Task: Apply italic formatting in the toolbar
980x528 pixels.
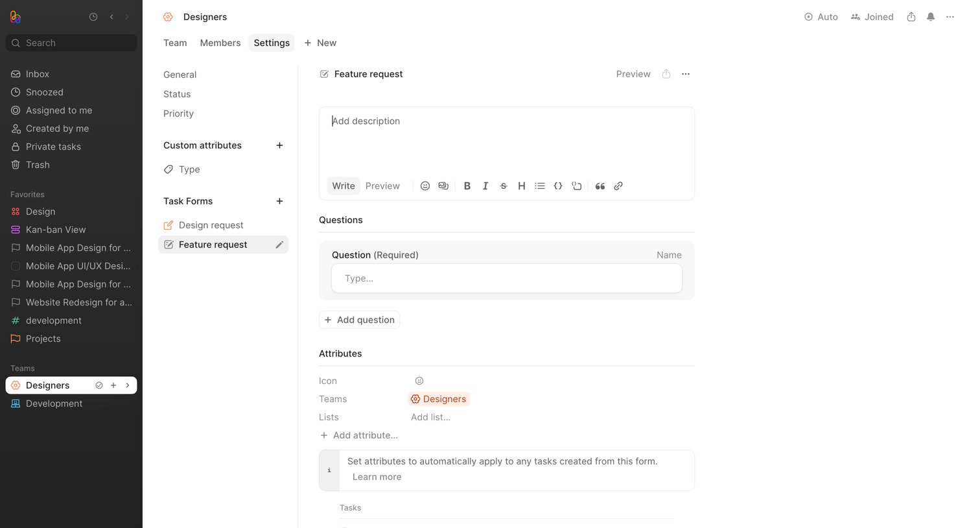Action: pyautogui.click(x=485, y=186)
